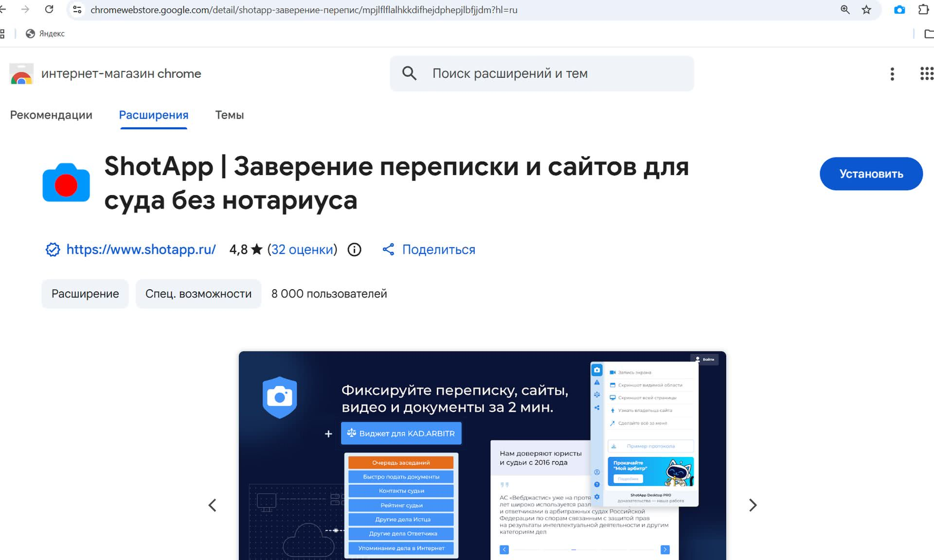Click the verified publisher badge icon
Viewport: 934px width, 560px height.
pos(53,249)
